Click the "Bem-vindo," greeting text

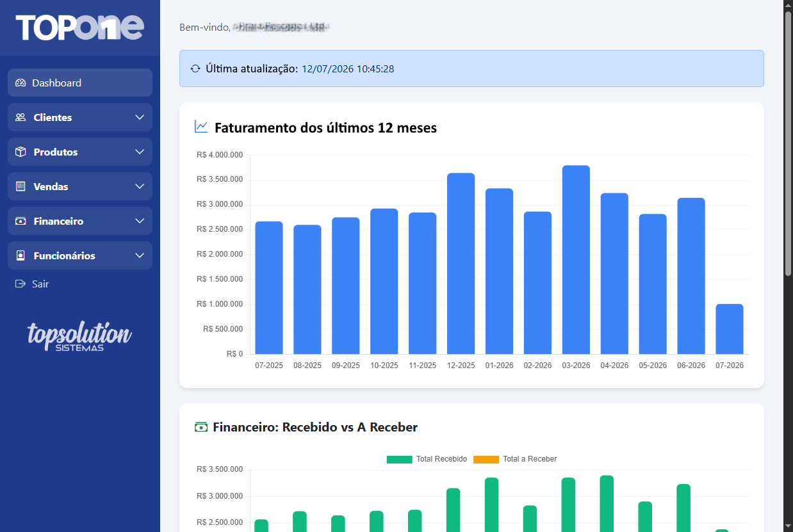click(205, 28)
